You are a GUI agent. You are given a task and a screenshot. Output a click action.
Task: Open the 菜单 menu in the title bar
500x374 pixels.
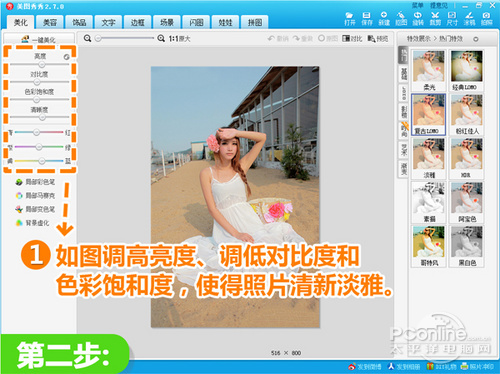click(x=418, y=6)
